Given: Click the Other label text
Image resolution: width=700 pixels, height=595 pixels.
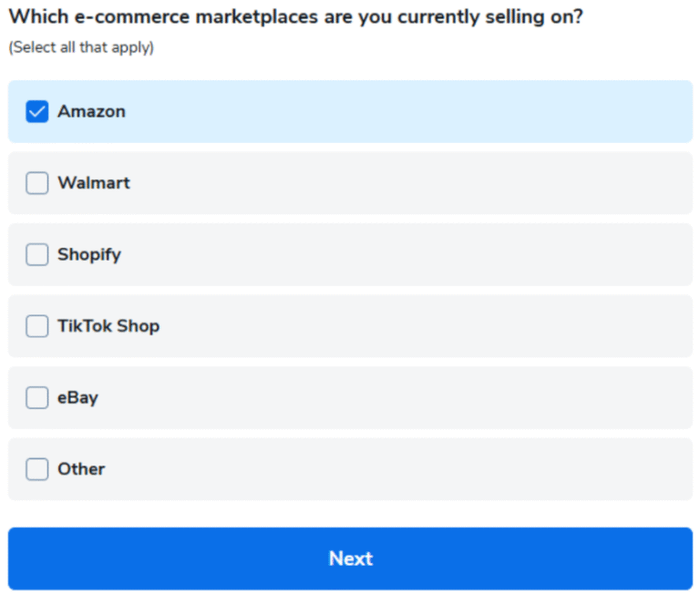Looking at the screenshot, I should 81,469.
